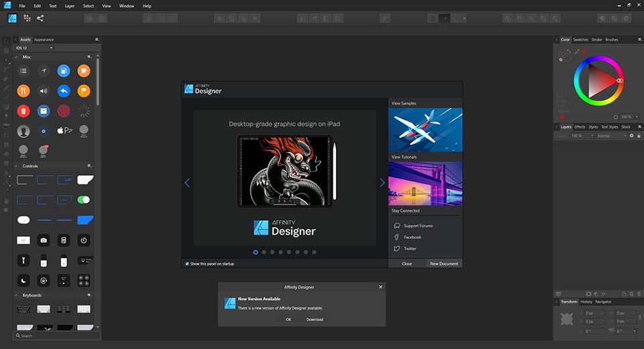This screenshot has height=349, width=644.
Task: Select the timer icon asset
Action: [84, 240]
